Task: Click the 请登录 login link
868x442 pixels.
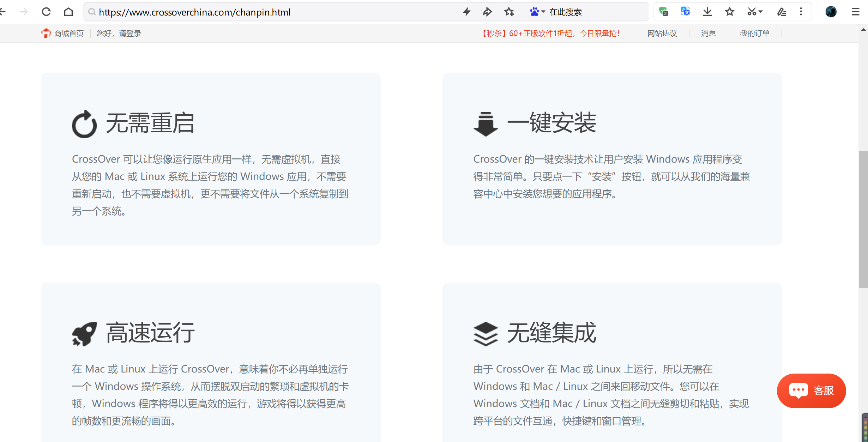Action: pyautogui.click(x=130, y=34)
